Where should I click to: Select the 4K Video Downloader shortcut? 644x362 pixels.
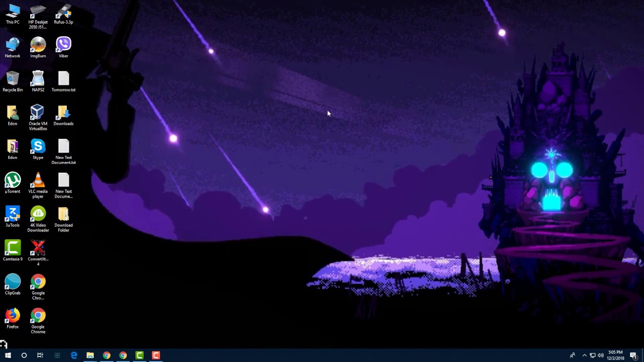pyautogui.click(x=38, y=219)
